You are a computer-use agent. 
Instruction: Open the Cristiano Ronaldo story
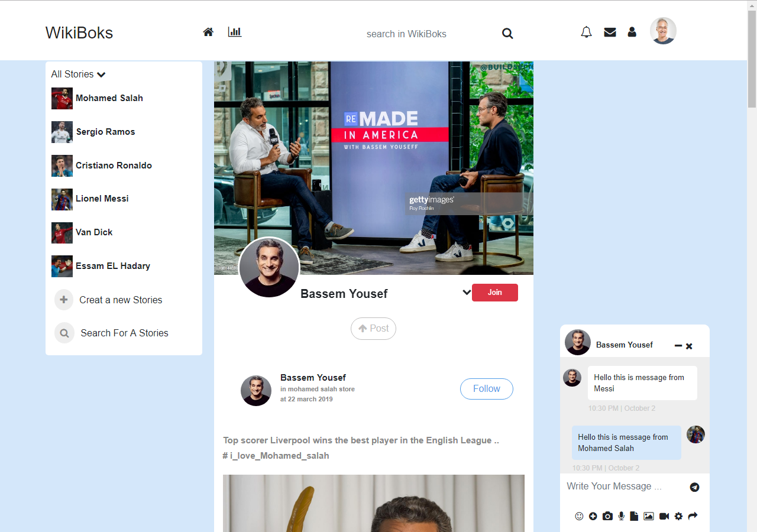coord(114,166)
